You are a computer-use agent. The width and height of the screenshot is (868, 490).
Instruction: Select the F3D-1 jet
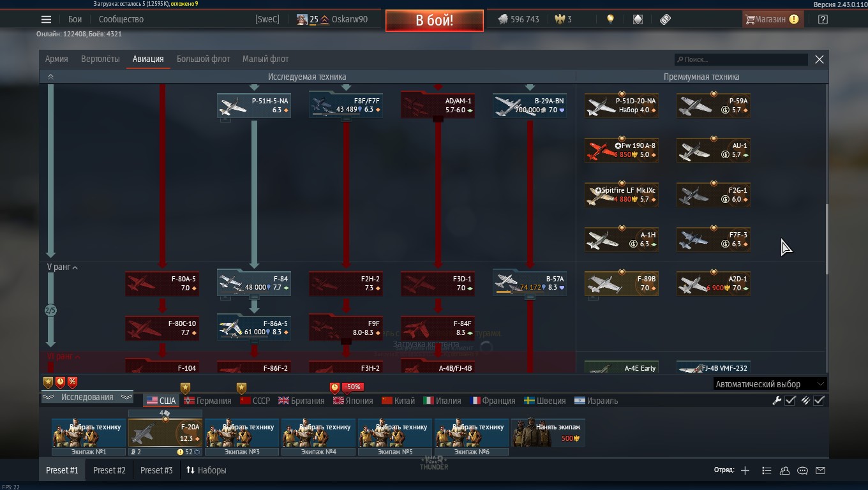pos(438,284)
